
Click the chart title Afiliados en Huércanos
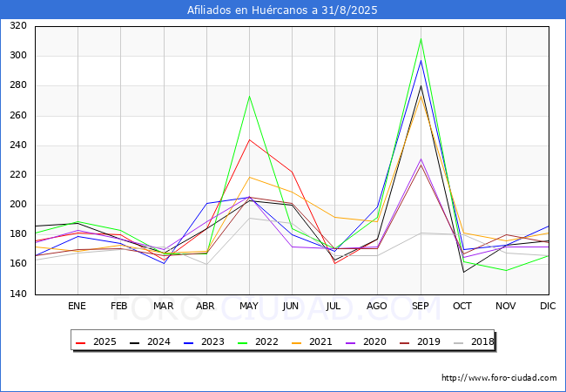point(282,10)
